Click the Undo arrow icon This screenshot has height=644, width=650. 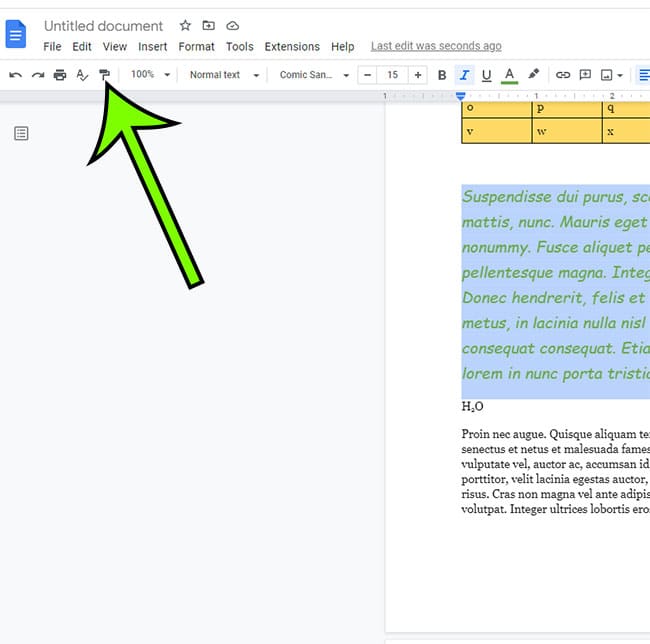(16, 75)
